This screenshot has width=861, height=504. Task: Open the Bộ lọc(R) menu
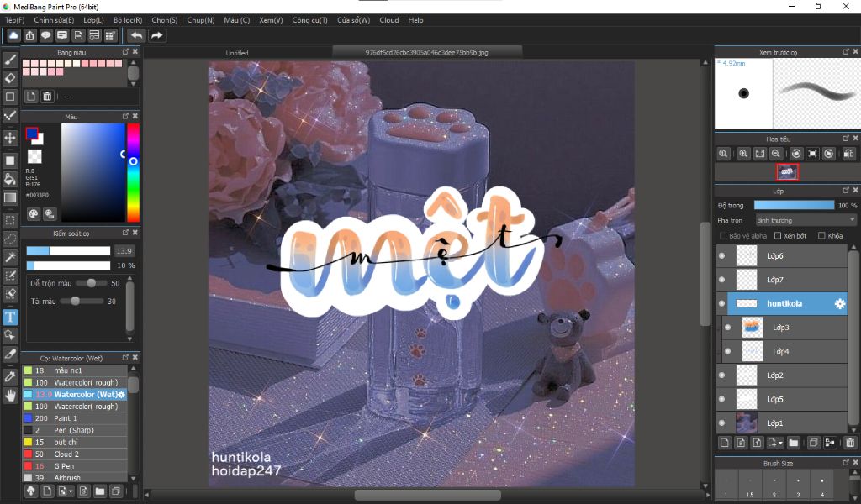[128, 20]
